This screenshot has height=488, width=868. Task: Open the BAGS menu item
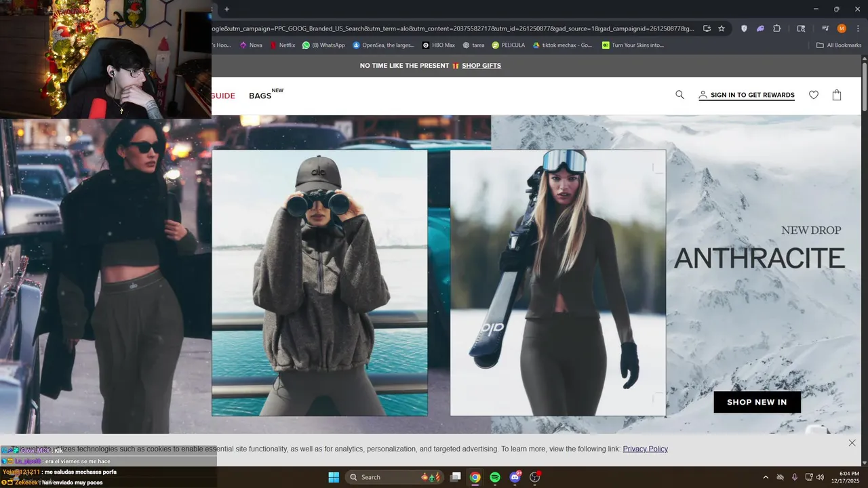260,96
